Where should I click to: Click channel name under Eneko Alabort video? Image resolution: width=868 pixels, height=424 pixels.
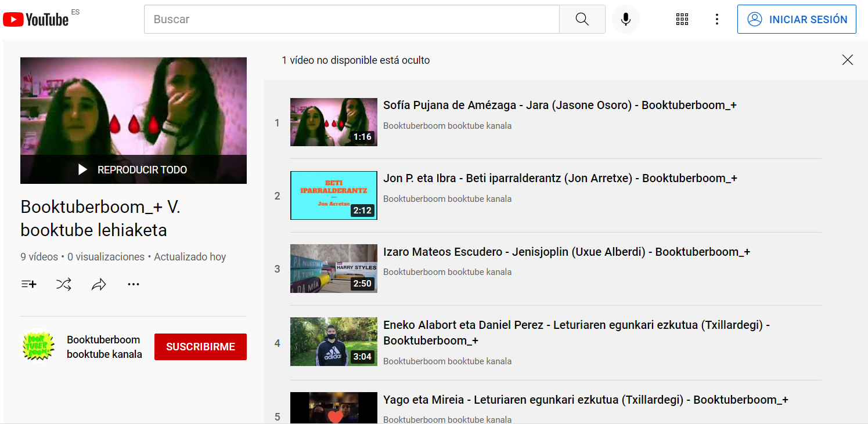[x=447, y=361]
